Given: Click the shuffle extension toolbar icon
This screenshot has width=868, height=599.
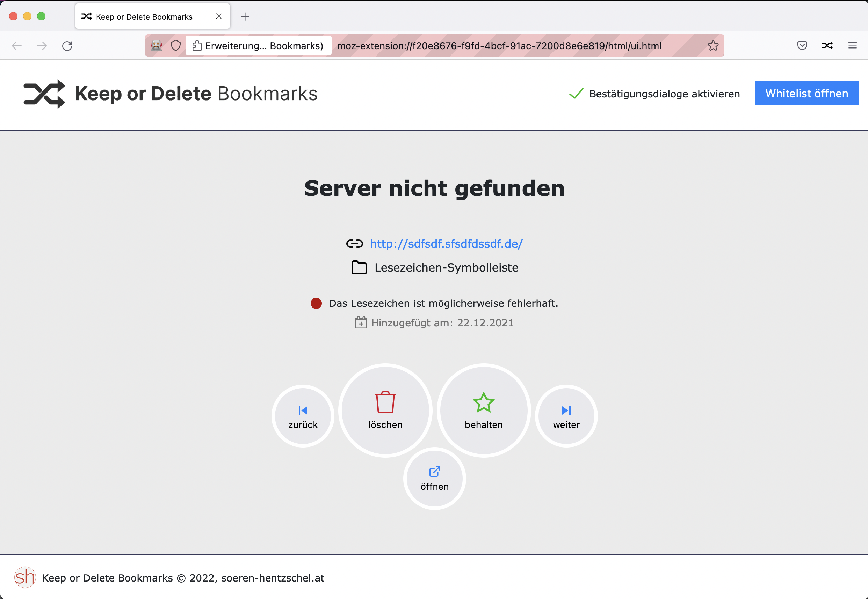Looking at the screenshot, I should point(827,46).
